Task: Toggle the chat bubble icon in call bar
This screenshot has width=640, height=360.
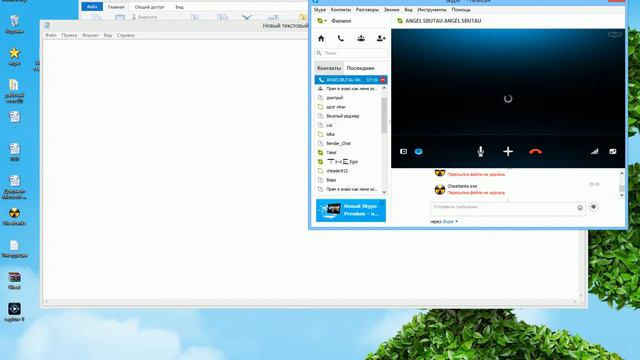Action: click(418, 151)
